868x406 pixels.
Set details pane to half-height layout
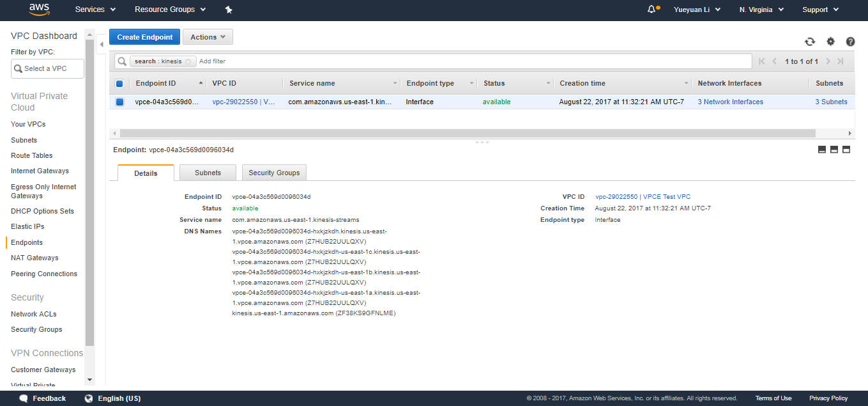coord(834,150)
